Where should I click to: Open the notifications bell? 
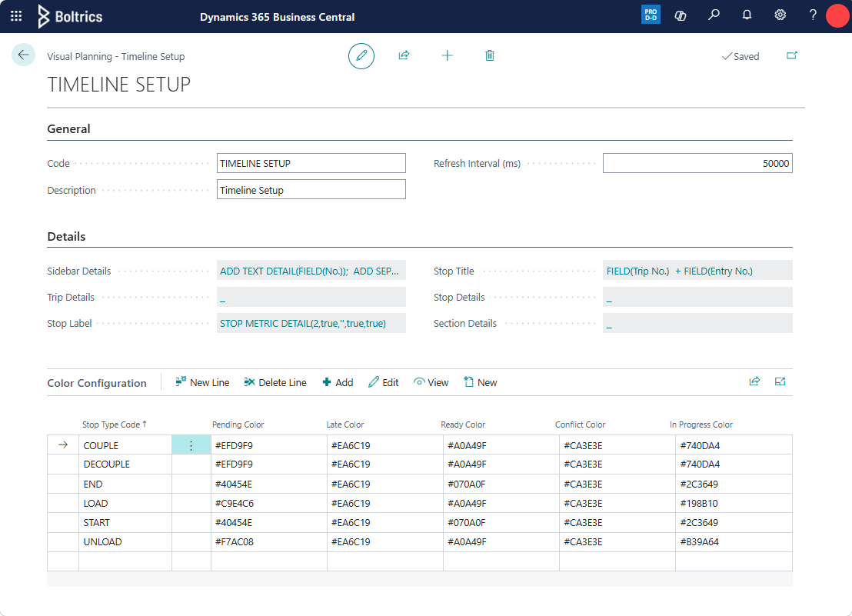[747, 15]
